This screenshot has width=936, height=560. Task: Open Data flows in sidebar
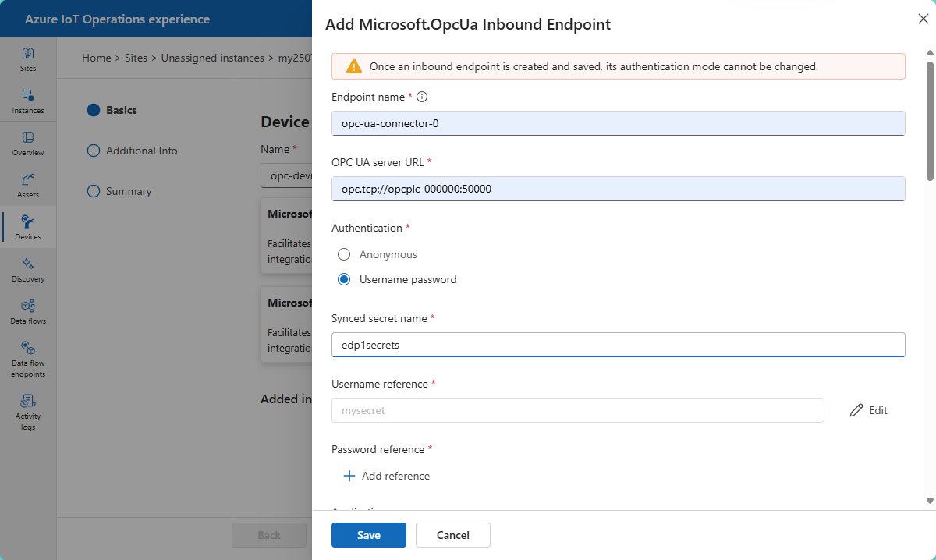click(28, 312)
